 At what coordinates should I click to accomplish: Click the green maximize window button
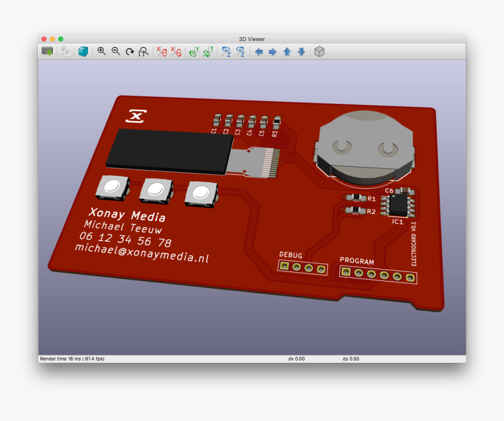click(61, 39)
